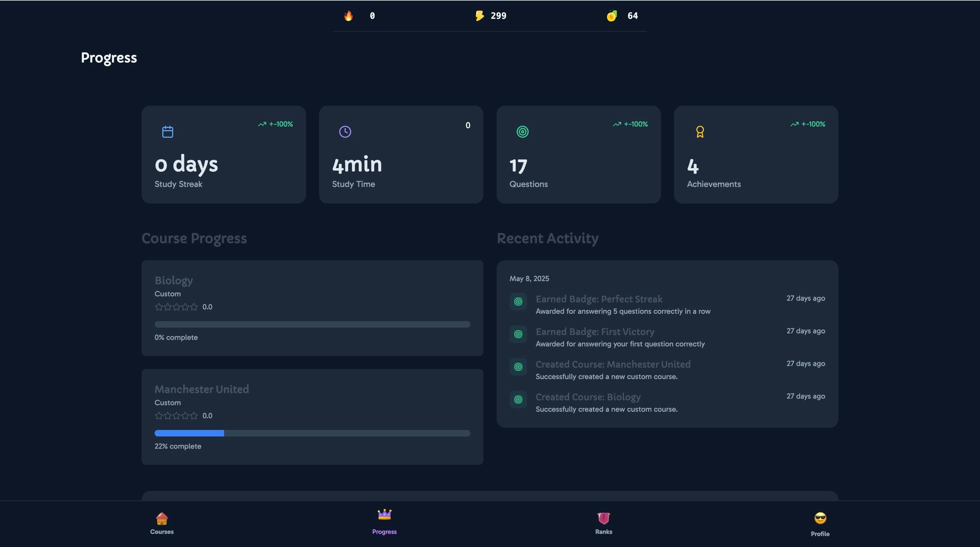Click the Manchester United 22% progress bar

(x=312, y=433)
